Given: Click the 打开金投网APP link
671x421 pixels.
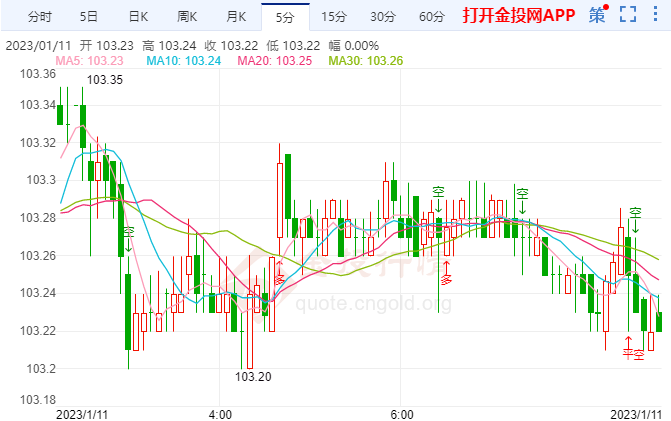Looking at the screenshot, I should pyautogui.click(x=519, y=15).
